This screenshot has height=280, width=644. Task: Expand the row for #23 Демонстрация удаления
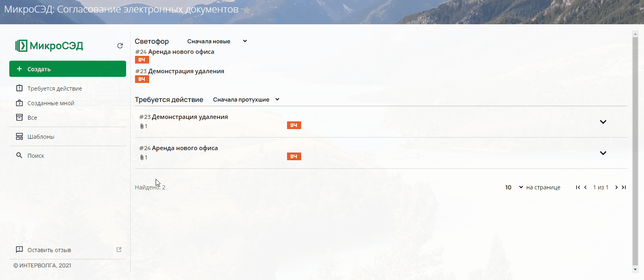pyautogui.click(x=603, y=122)
